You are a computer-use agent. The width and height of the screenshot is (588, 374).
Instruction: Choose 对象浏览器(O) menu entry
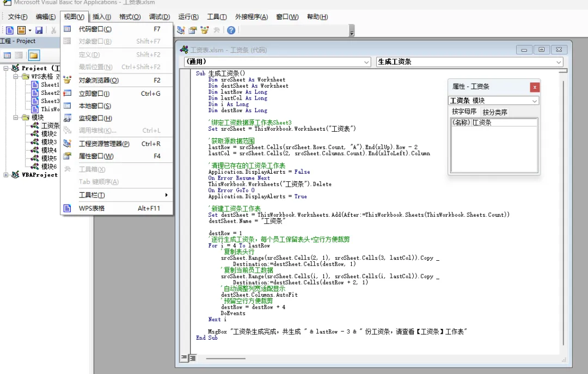coord(117,80)
